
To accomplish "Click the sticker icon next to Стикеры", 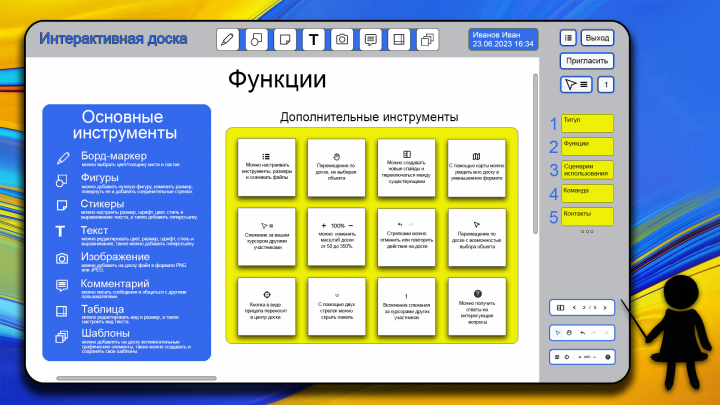I will [x=62, y=205].
